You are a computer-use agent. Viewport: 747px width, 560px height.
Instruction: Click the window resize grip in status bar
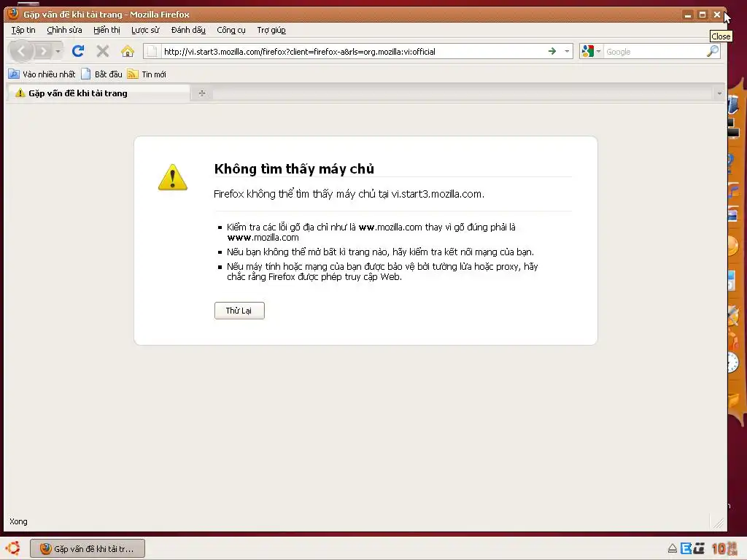click(x=719, y=524)
